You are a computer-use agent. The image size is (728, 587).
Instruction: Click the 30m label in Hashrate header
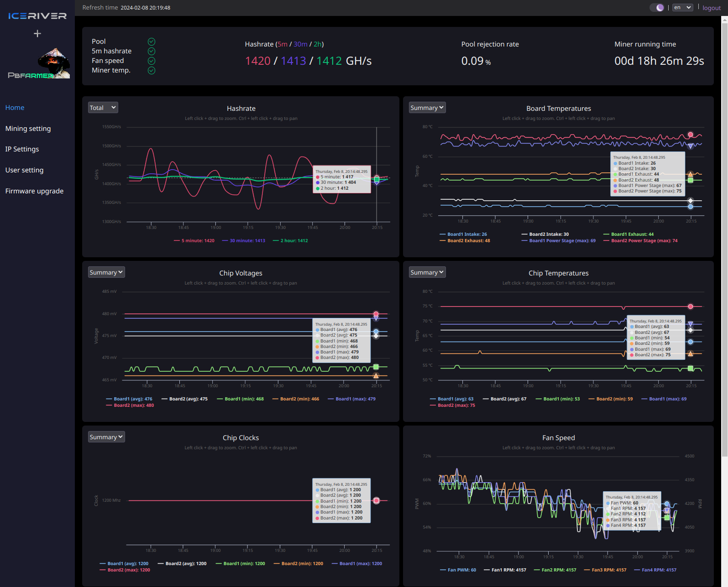pyautogui.click(x=300, y=44)
